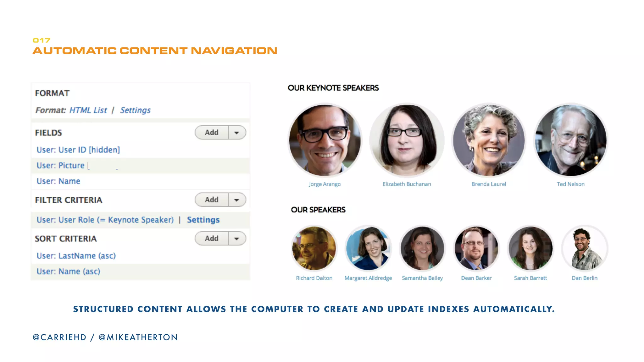Click Dan Berlin's speaker photo

(x=585, y=248)
